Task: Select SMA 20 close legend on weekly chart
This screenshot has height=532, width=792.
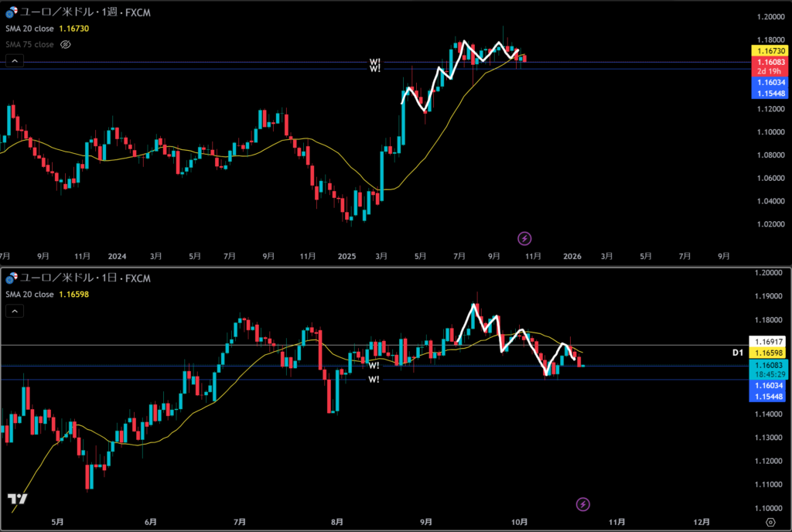Action: point(29,28)
